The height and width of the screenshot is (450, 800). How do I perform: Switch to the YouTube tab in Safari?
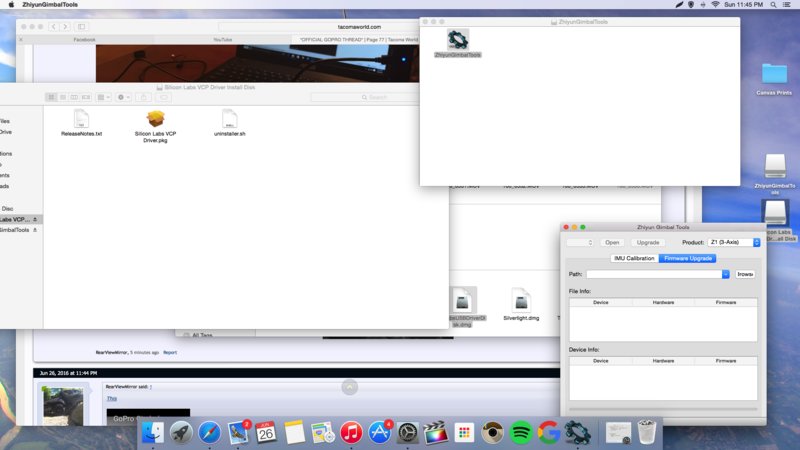click(x=222, y=39)
